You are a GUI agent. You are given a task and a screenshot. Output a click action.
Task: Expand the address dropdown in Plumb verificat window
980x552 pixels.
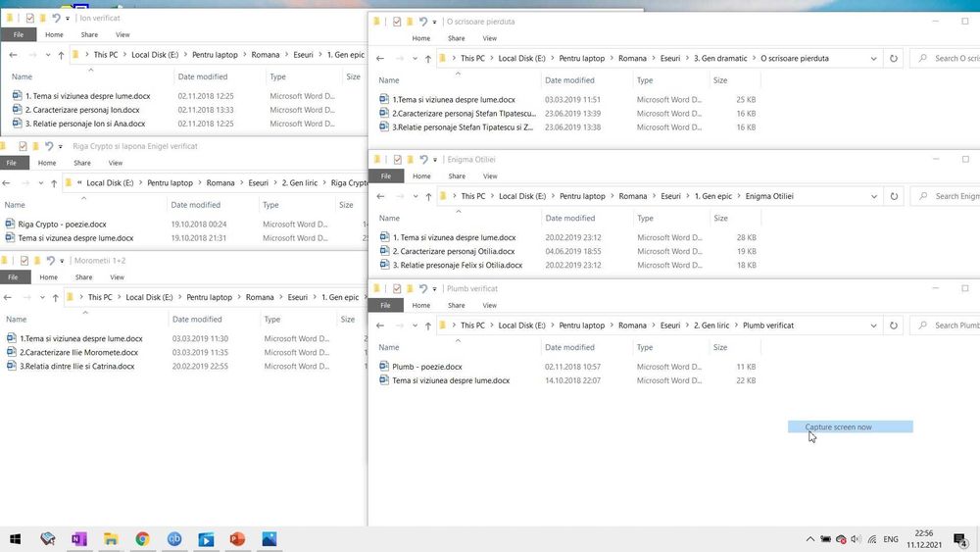(874, 326)
